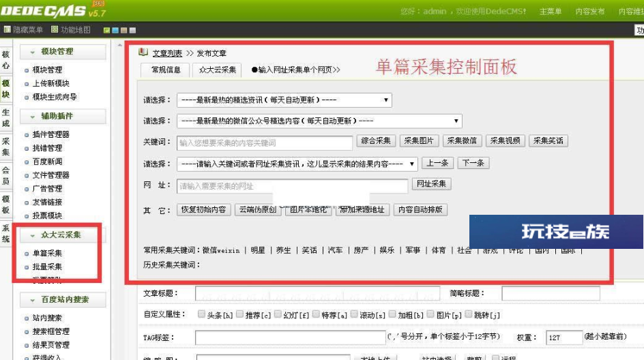Open the 百度新闻 sidebar item
The image size is (644, 360).
tap(47, 162)
